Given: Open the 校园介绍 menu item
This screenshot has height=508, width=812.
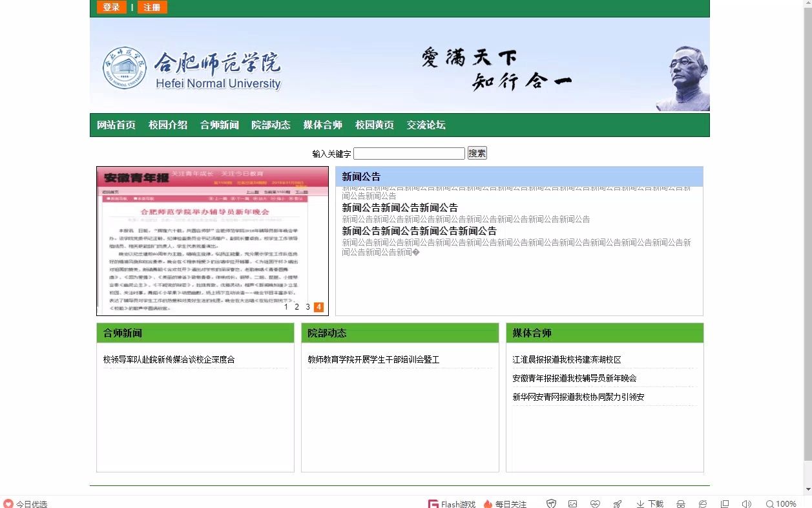Looking at the screenshot, I should 168,125.
